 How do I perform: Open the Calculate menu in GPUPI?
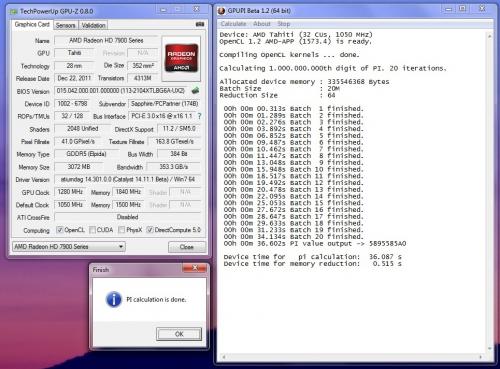(233, 24)
